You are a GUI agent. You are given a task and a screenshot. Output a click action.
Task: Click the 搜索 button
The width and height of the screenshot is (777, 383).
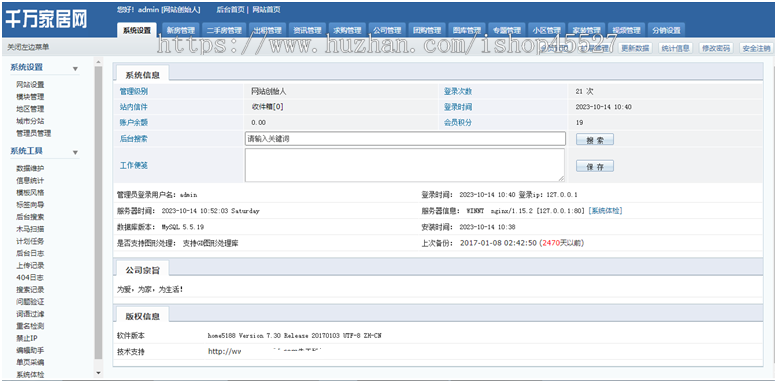tap(595, 140)
